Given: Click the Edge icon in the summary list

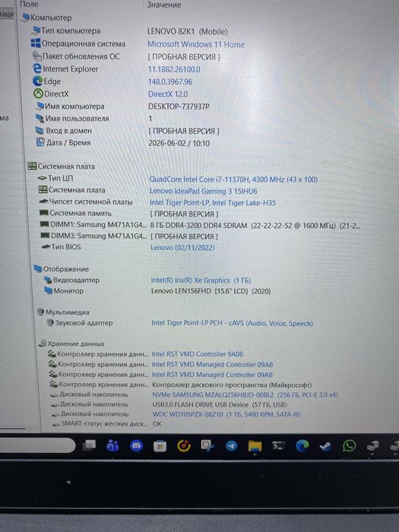Looking at the screenshot, I should pos(37,81).
